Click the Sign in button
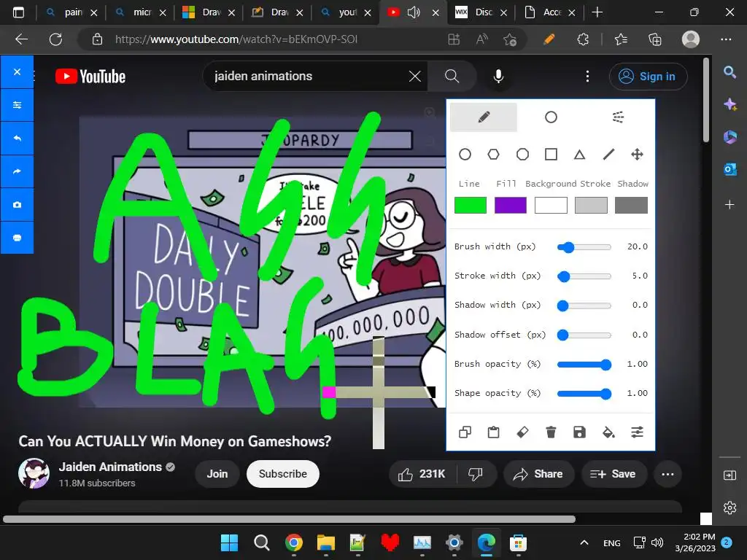The image size is (747, 560). (x=648, y=76)
